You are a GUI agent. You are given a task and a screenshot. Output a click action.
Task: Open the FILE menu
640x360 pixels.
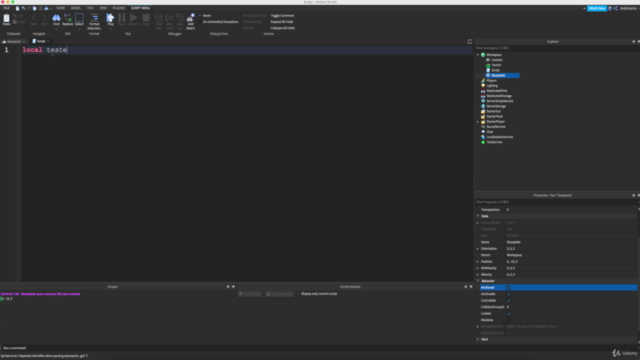tap(7, 8)
